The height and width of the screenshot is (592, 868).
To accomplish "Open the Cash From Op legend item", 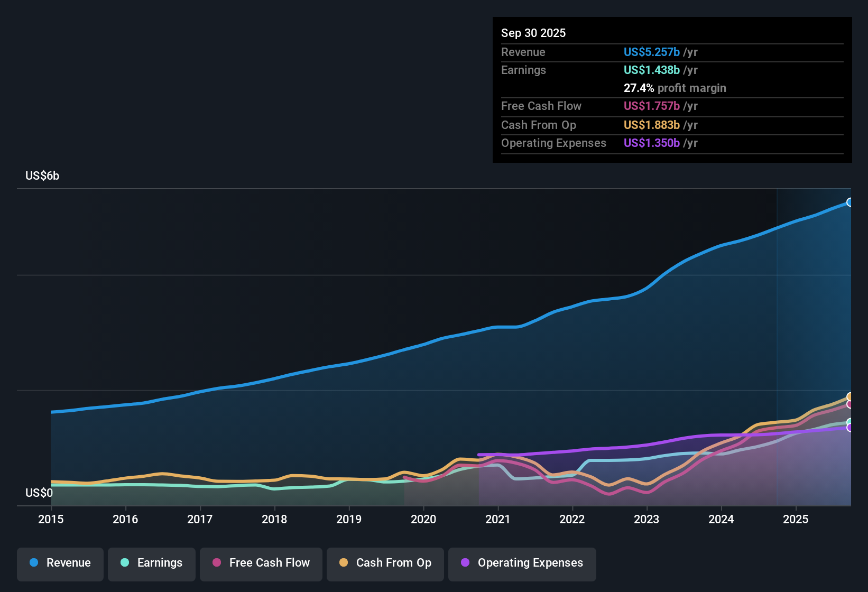I will tap(385, 563).
